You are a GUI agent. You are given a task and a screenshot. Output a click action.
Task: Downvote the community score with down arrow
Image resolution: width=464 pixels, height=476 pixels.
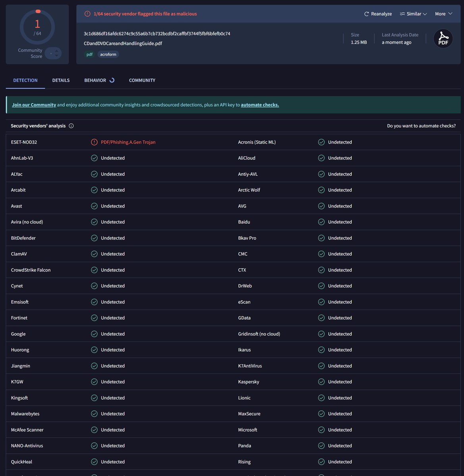coord(56,56)
